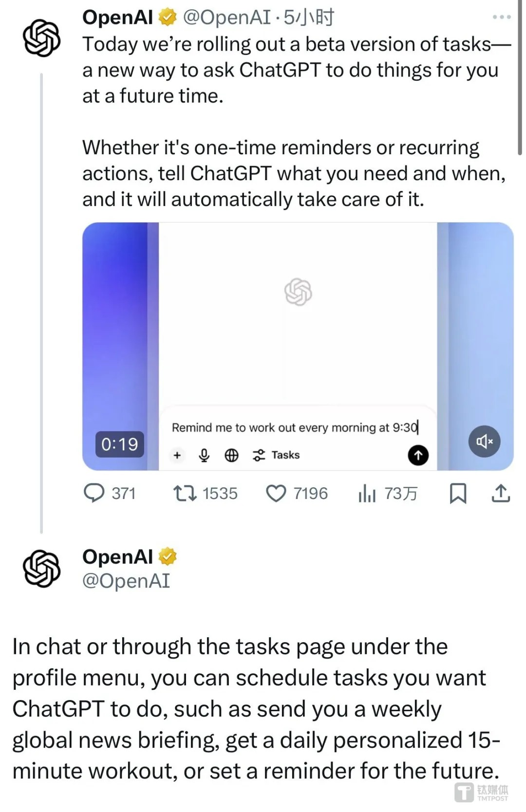Click the plus attachment icon in video
526x812 pixels.
[x=177, y=455]
